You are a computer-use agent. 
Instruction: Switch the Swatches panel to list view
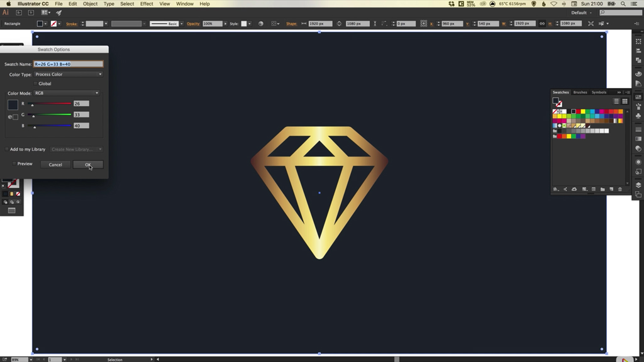[x=616, y=101]
